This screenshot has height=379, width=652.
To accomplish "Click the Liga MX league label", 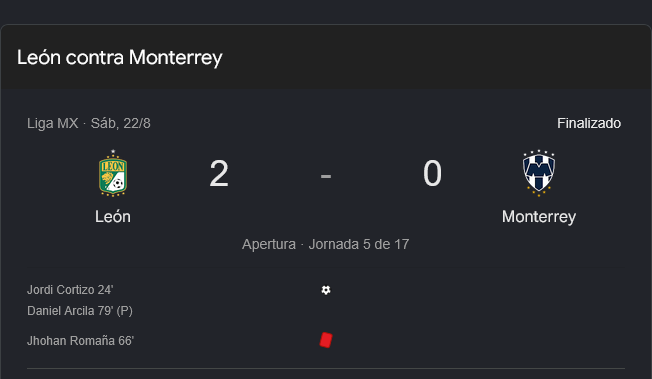I will 53,123.
